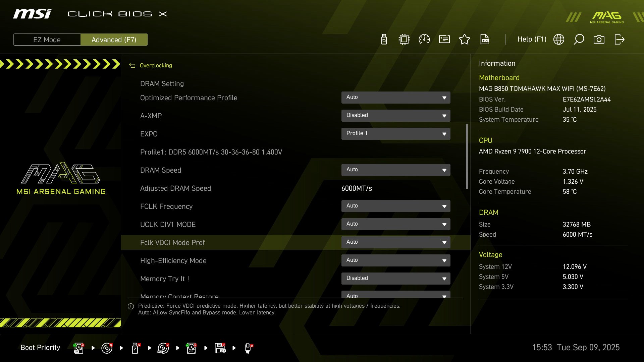This screenshot has height=362, width=644.
Task: Exit BIOS via the exit arrow icon
Action: click(620, 39)
